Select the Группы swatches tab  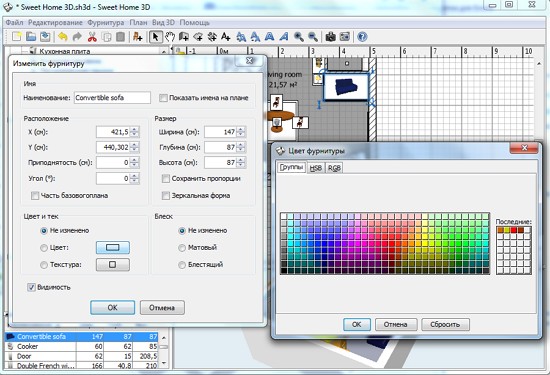click(x=291, y=167)
